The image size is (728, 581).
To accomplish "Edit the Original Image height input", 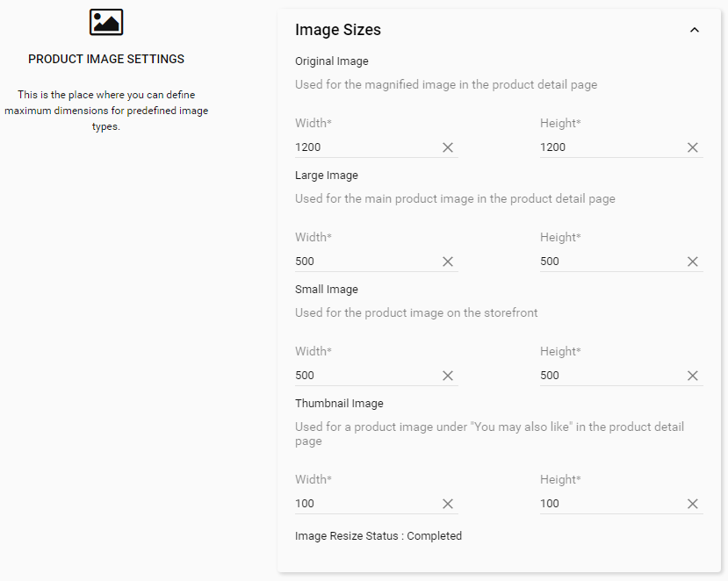I will click(x=609, y=147).
